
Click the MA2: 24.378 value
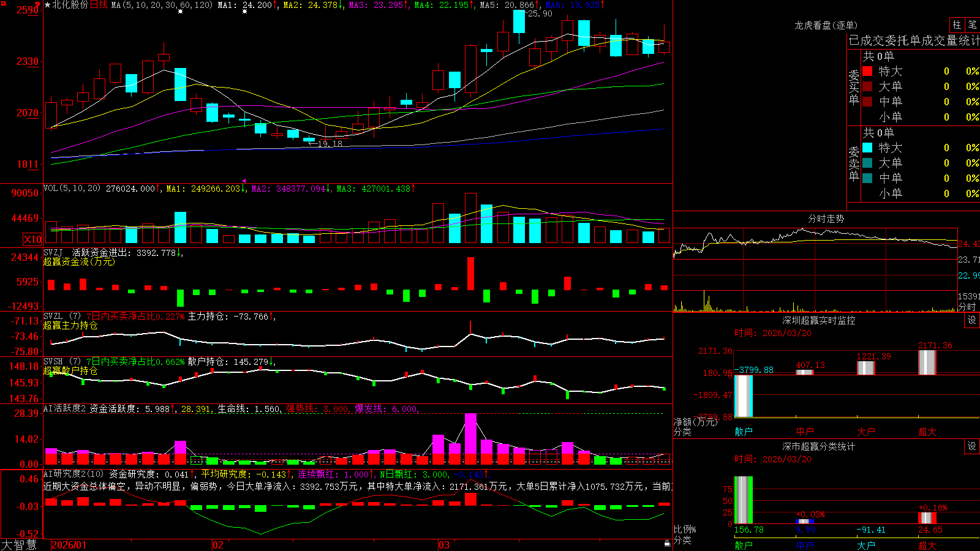coord(311,5)
